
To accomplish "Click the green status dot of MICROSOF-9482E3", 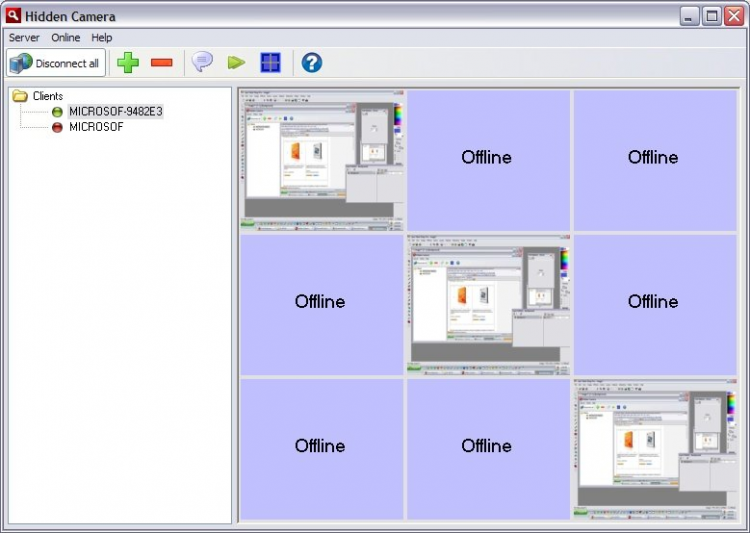I will [x=57, y=112].
